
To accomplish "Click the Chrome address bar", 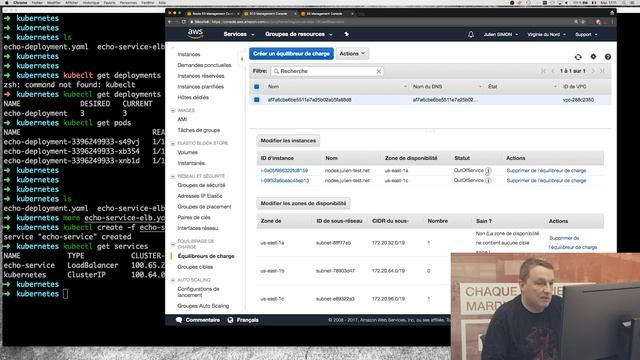I will (x=380, y=22).
